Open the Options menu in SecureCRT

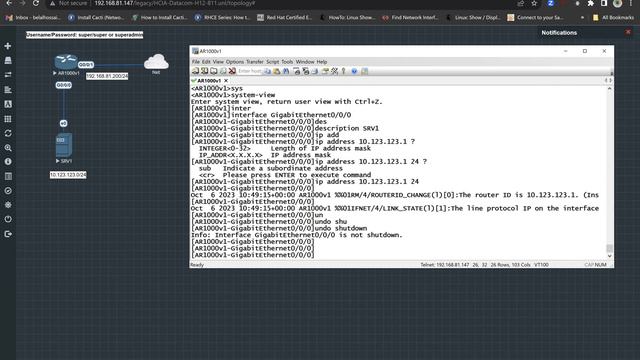click(x=235, y=62)
